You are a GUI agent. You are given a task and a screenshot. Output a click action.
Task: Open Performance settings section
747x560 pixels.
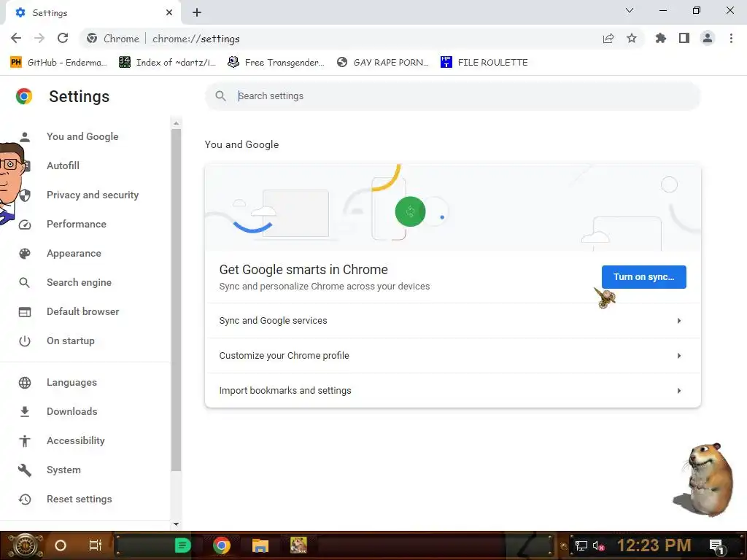click(76, 224)
